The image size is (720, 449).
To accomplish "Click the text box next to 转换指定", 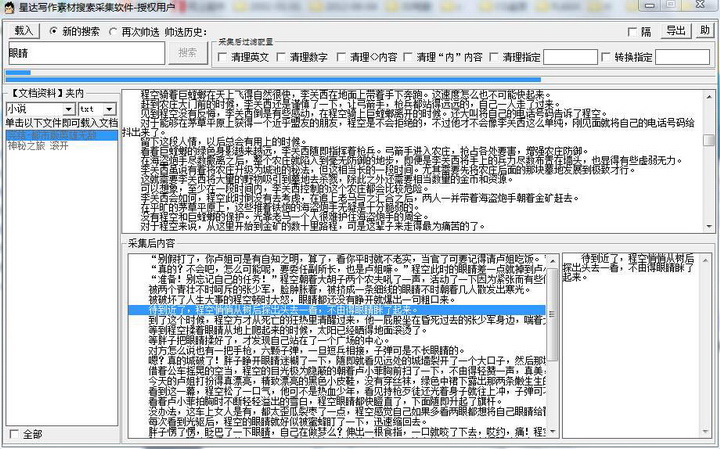I will (682, 57).
